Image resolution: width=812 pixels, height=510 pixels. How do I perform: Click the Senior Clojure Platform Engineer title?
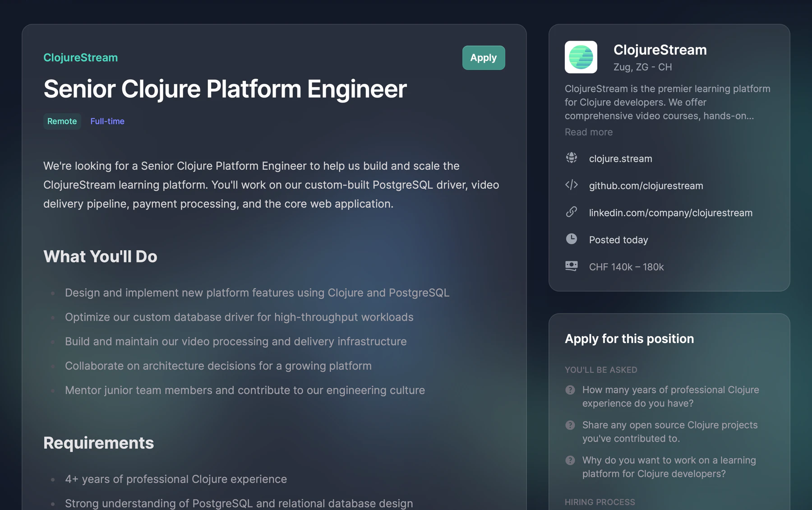tap(225, 89)
